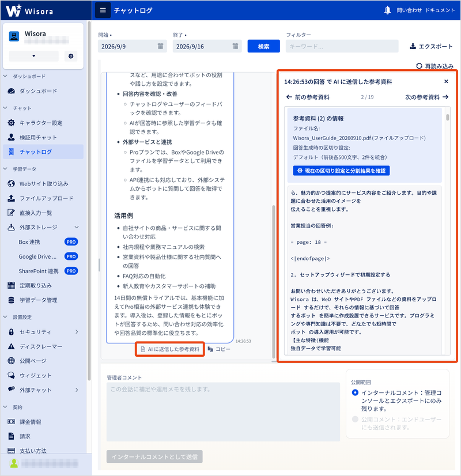
Task: Open the hamburger menu icon
Action: 103,10
